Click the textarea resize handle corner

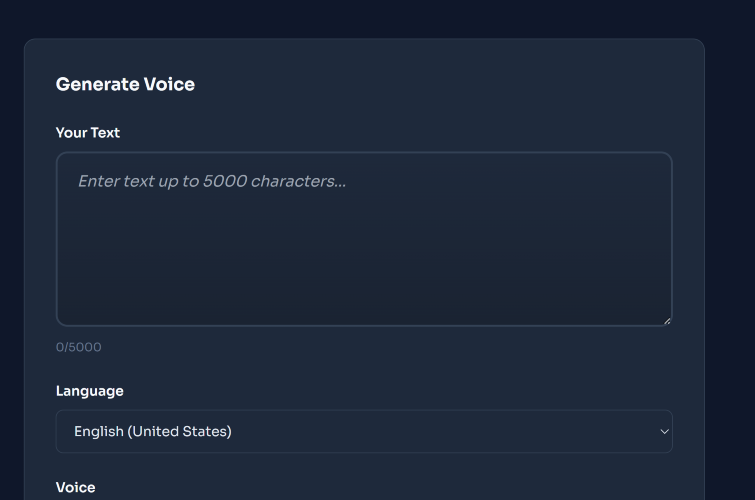666,320
